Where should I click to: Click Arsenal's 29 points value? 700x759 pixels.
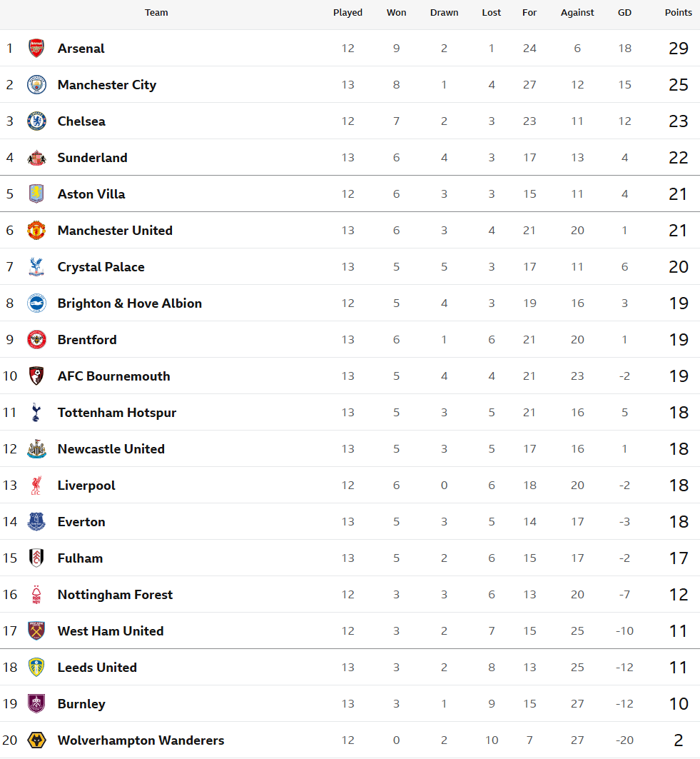(x=678, y=49)
